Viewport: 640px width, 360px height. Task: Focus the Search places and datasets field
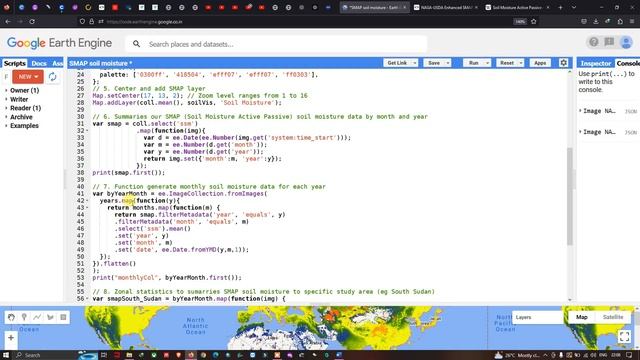pyautogui.click(x=276, y=44)
